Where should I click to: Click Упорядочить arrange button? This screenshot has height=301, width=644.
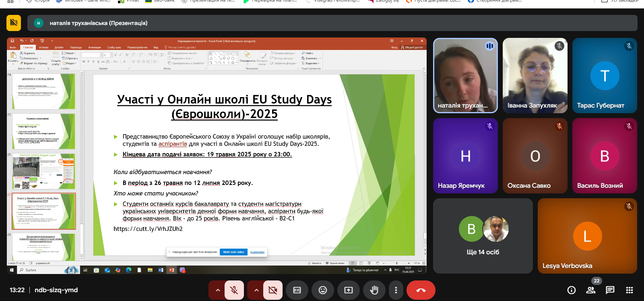pos(247,58)
